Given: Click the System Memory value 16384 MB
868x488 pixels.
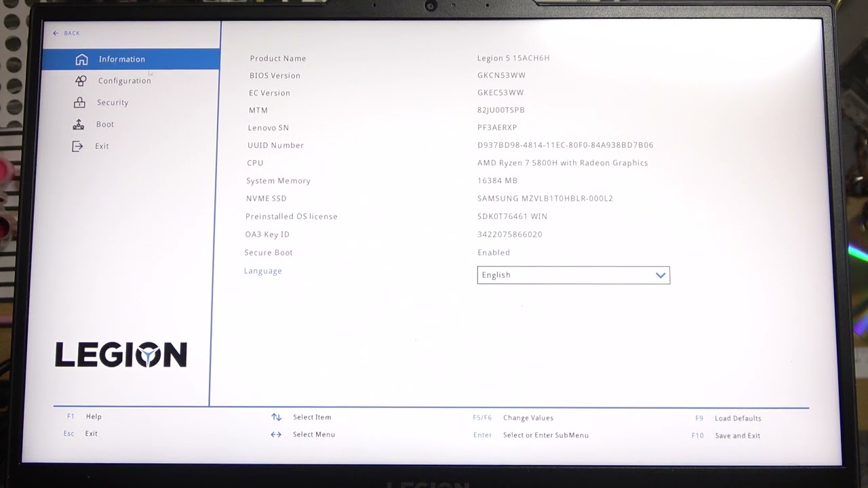Looking at the screenshot, I should pyautogui.click(x=497, y=180).
